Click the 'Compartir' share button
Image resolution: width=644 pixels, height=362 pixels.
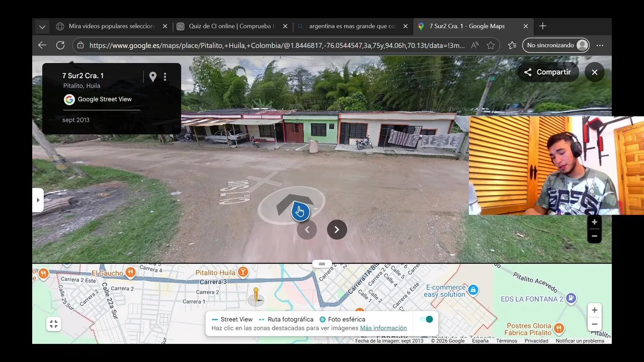pyautogui.click(x=548, y=72)
